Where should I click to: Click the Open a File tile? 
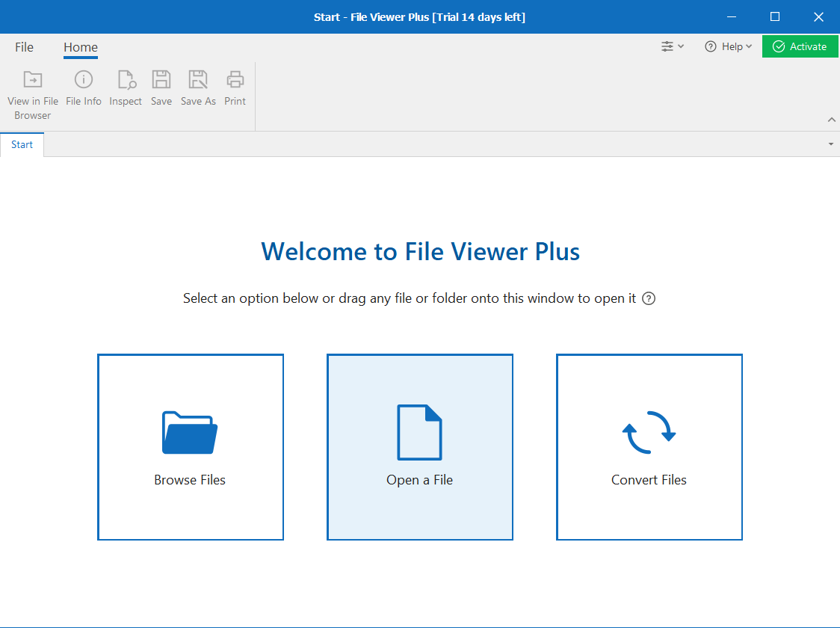pyautogui.click(x=420, y=447)
